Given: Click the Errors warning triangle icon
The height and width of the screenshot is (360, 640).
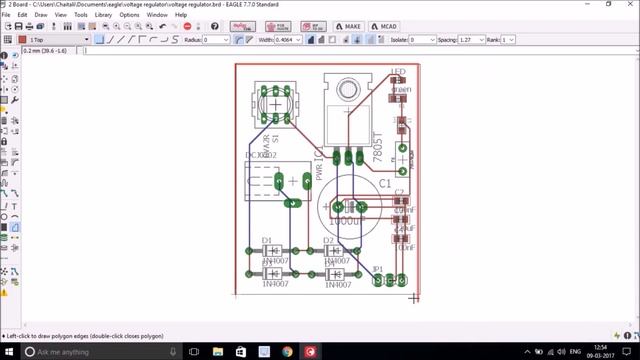Looking at the screenshot, I should [4, 292].
